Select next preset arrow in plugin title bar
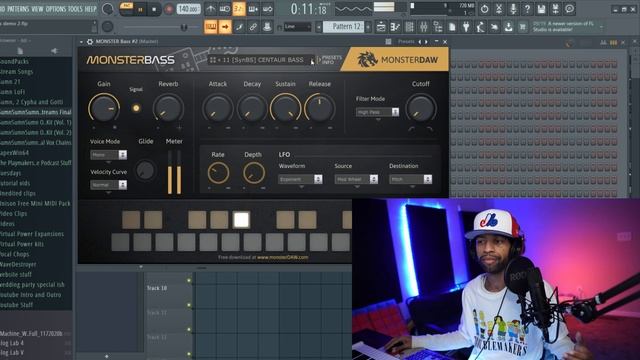The height and width of the screenshot is (360, 640). [427, 42]
